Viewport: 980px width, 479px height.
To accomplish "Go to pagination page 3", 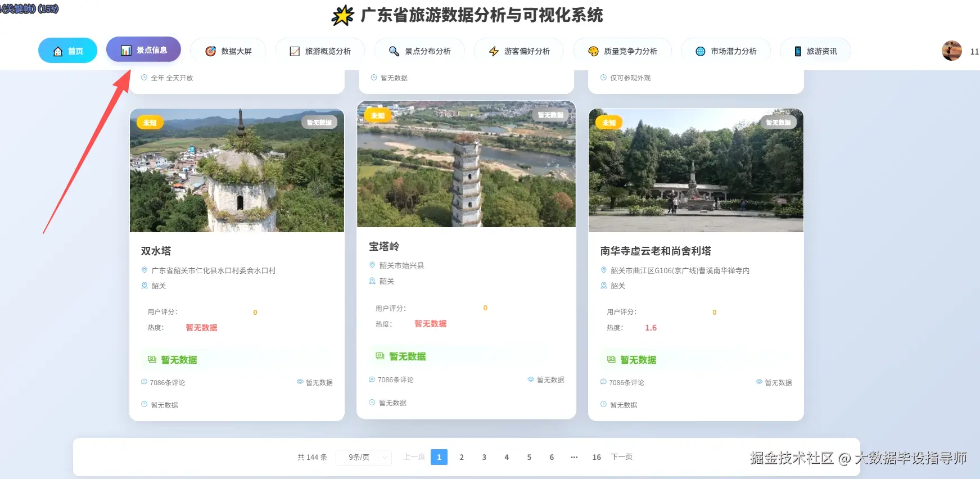I will pos(484,457).
